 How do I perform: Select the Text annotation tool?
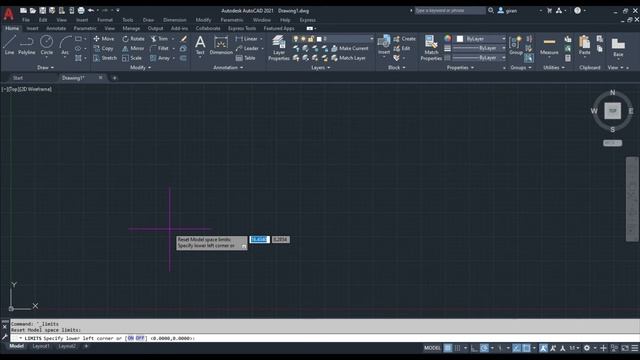coord(200,45)
